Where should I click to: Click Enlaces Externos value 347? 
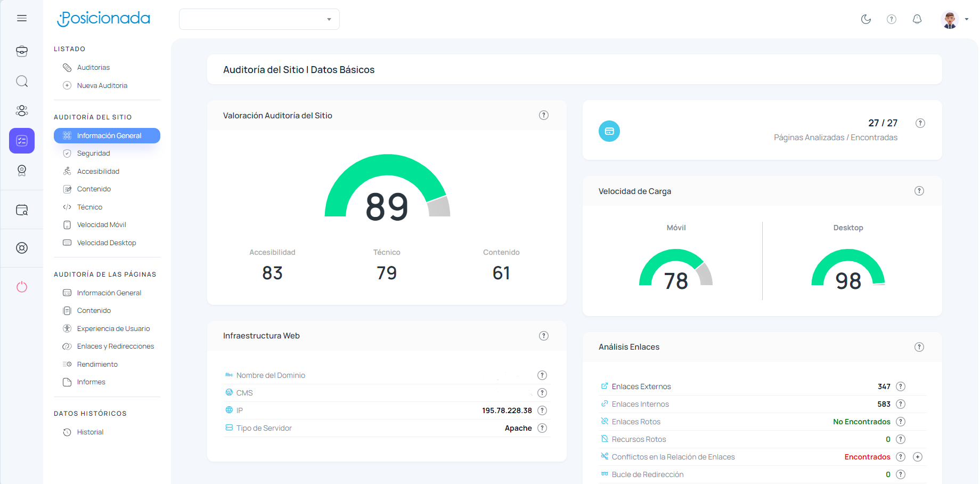(x=884, y=386)
